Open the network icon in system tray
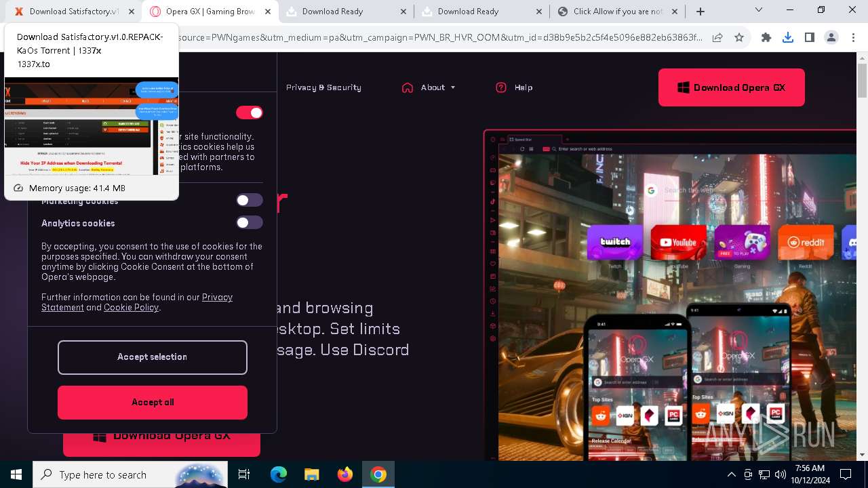868x488 pixels. (x=764, y=474)
